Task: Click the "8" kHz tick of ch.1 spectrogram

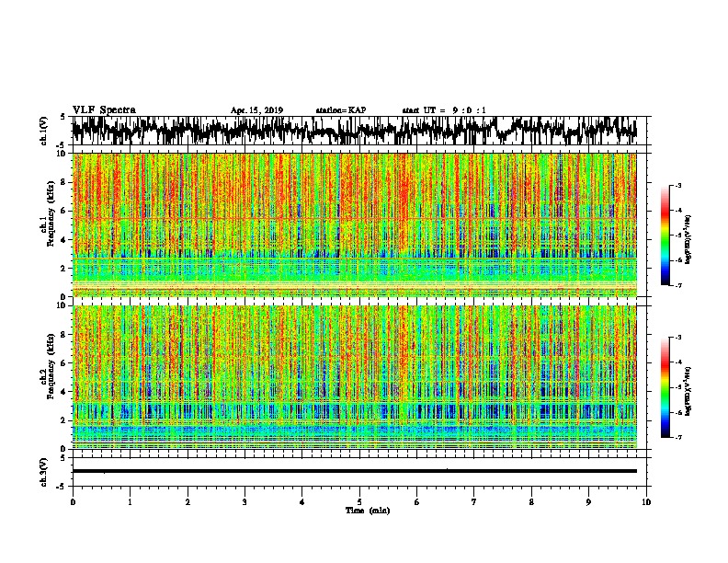Action: (x=64, y=182)
